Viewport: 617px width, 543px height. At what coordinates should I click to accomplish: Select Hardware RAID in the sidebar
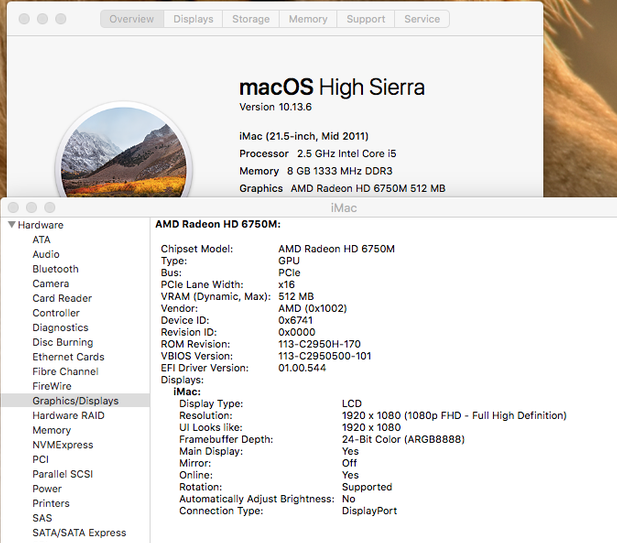[x=68, y=416]
